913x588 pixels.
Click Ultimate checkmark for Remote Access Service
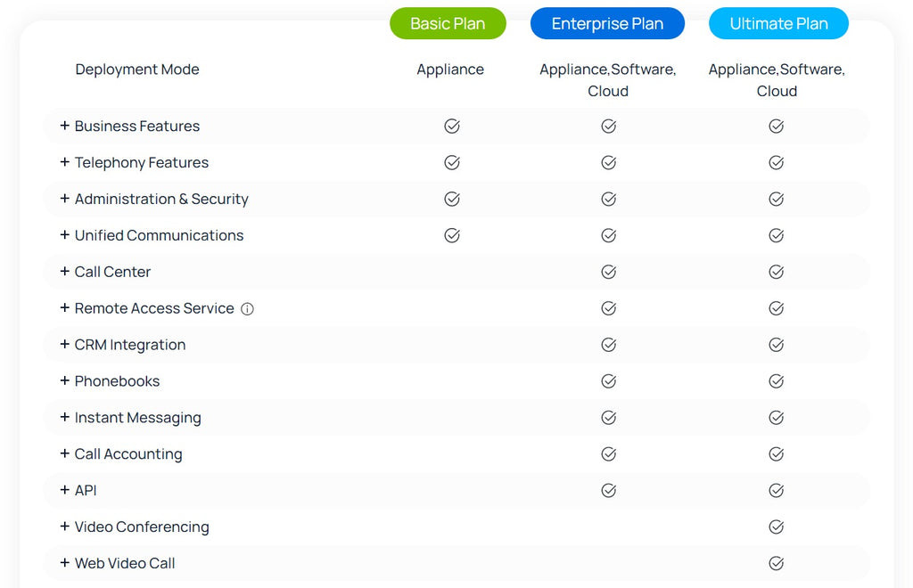point(777,308)
